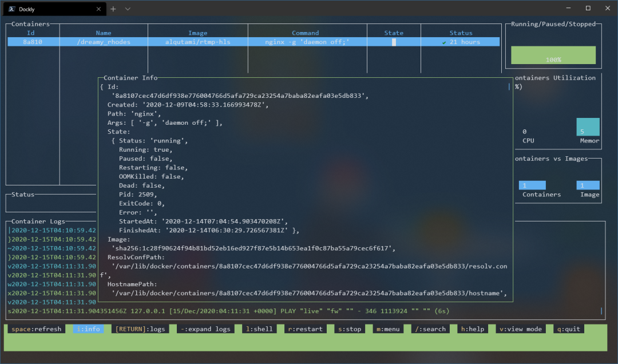Screen dimensions: 618x364
Task: Select container row 8a810
Action: (253, 42)
